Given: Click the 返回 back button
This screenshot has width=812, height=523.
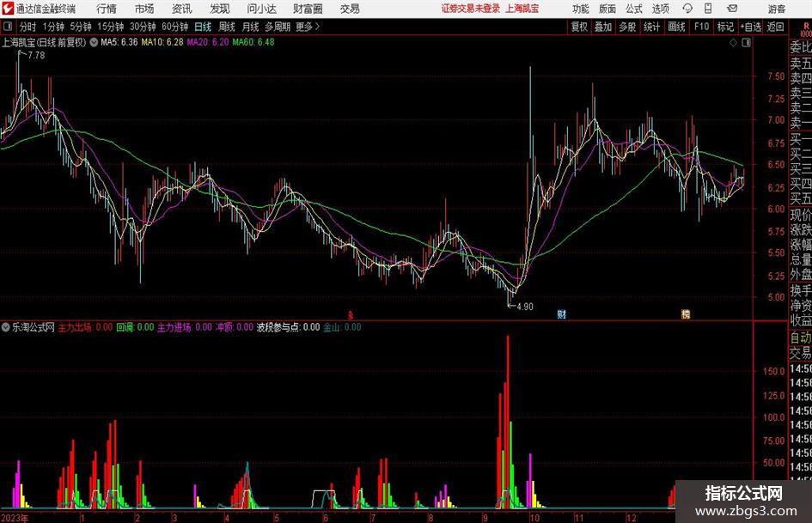Looking at the screenshot, I should [x=775, y=27].
